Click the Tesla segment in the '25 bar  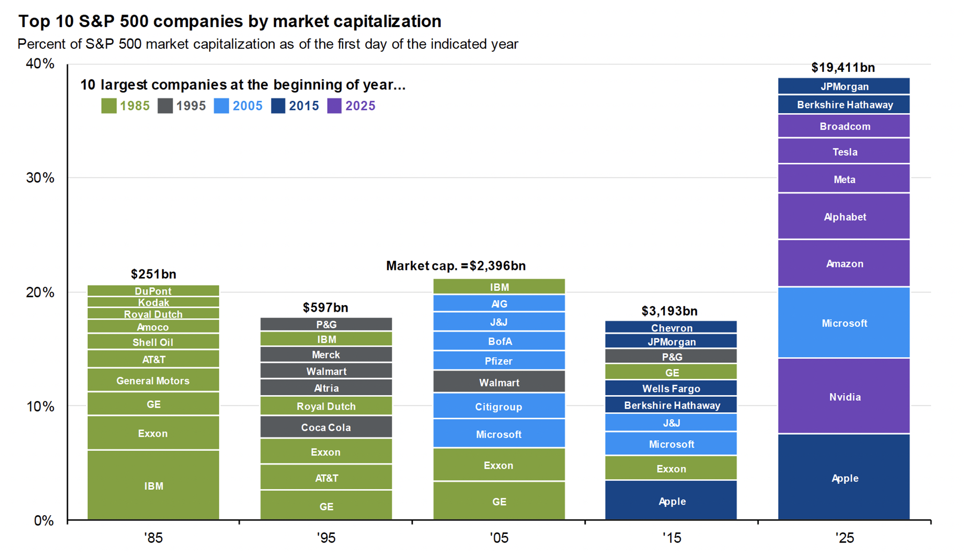pyautogui.click(x=844, y=151)
